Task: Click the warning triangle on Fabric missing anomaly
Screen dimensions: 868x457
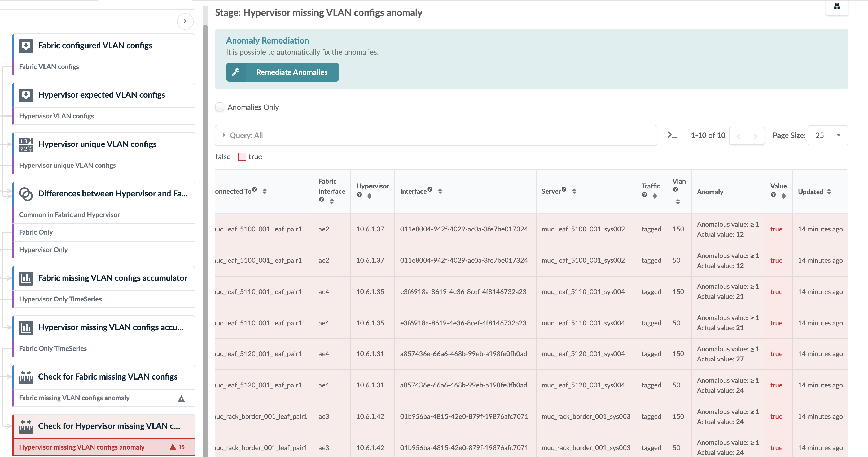Action: click(181, 398)
